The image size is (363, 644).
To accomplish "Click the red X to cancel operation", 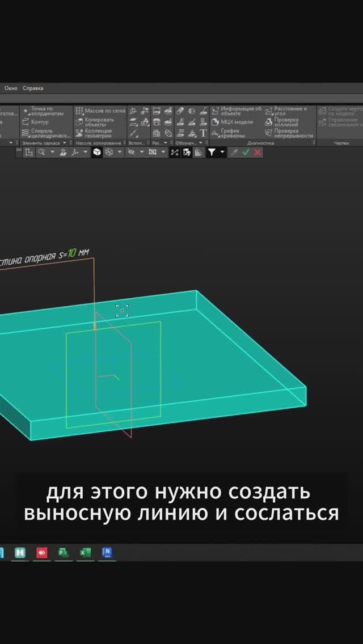I will (x=258, y=152).
